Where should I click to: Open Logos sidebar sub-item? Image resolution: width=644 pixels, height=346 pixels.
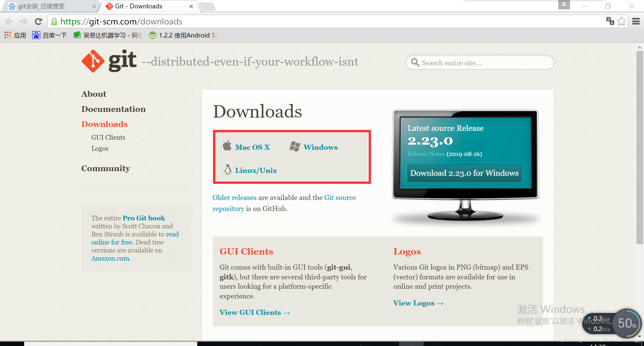[100, 148]
